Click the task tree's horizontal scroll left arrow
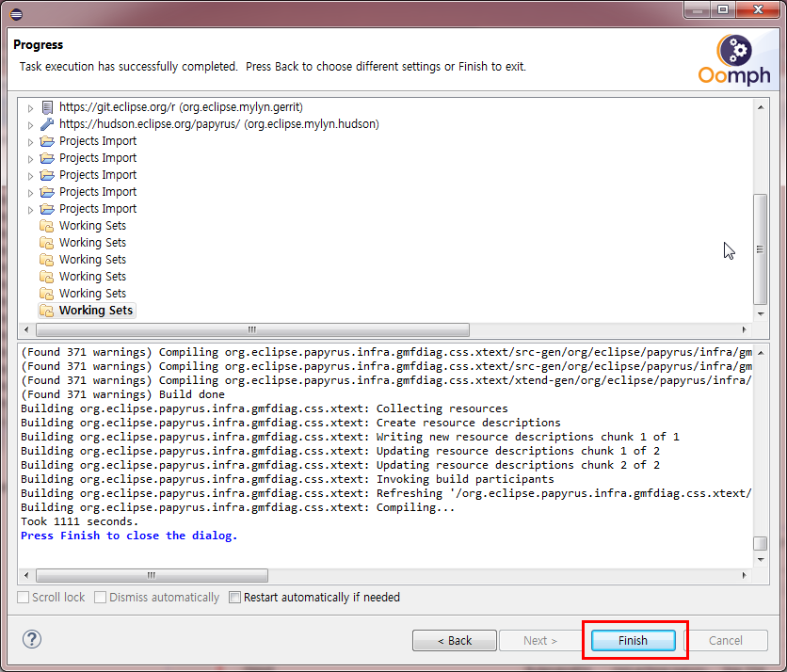The height and width of the screenshot is (672, 787). pos(26,329)
